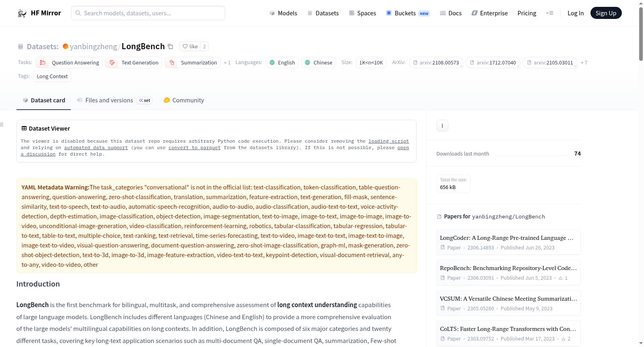This screenshot has height=347, width=644.
Task: Open the arxiv:2105.03011 tag
Action: (x=550, y=62)
